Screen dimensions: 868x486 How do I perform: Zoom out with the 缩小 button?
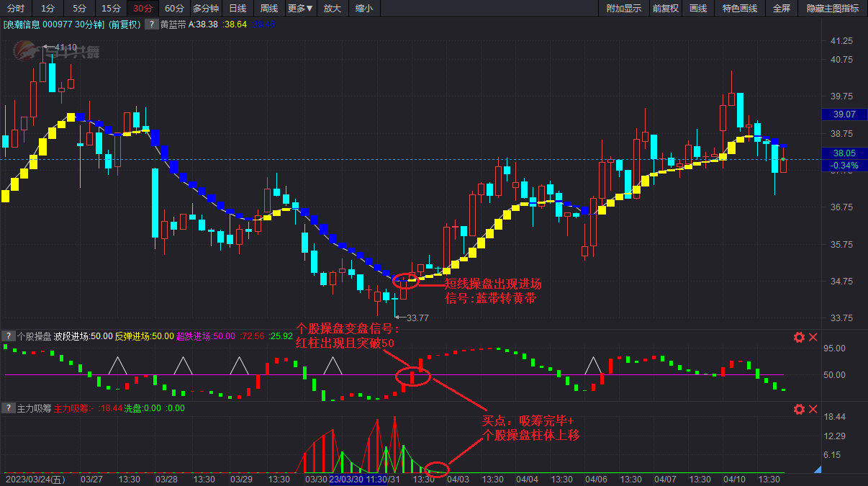click(364, 9)
